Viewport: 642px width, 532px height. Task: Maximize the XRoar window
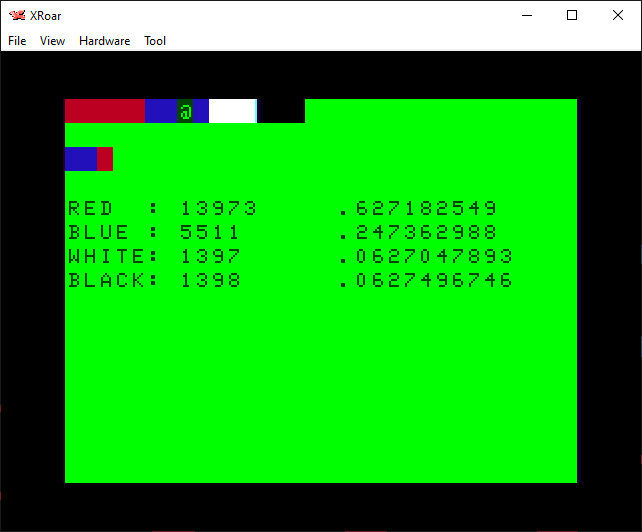click(572, 15)
